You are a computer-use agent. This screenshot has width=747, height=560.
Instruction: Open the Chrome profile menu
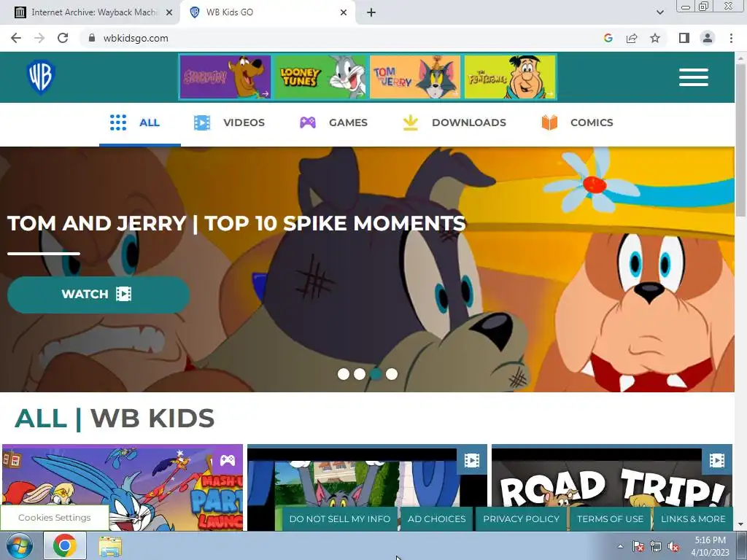point(708,38)
